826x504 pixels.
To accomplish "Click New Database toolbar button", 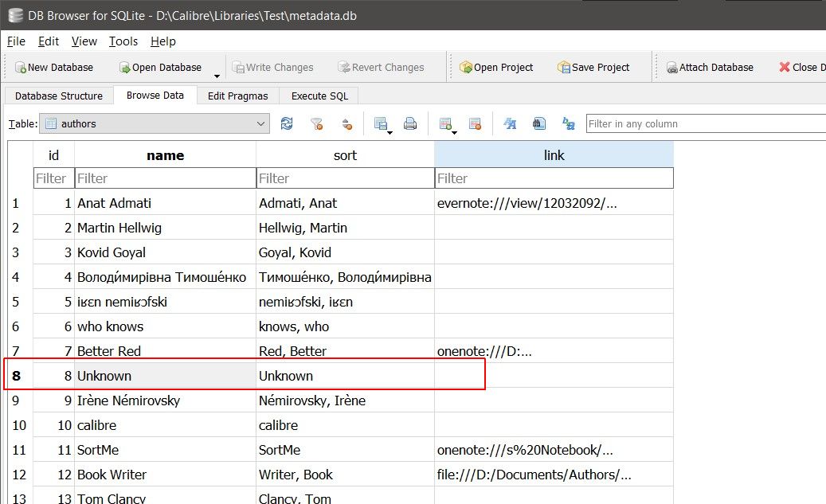I will pyautogui.click(x=54, y=68).
